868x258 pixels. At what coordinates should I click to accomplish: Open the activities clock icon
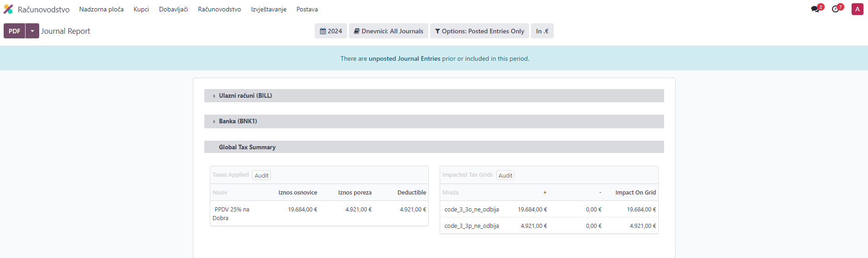(836, 9)
